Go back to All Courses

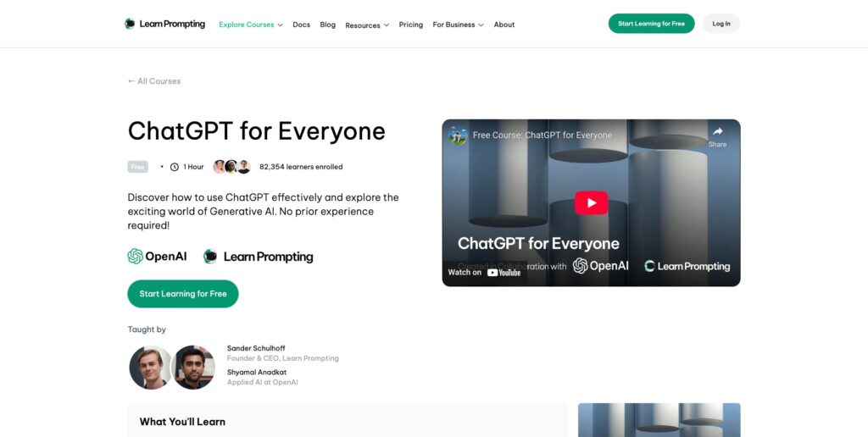(x=154, y=80)
